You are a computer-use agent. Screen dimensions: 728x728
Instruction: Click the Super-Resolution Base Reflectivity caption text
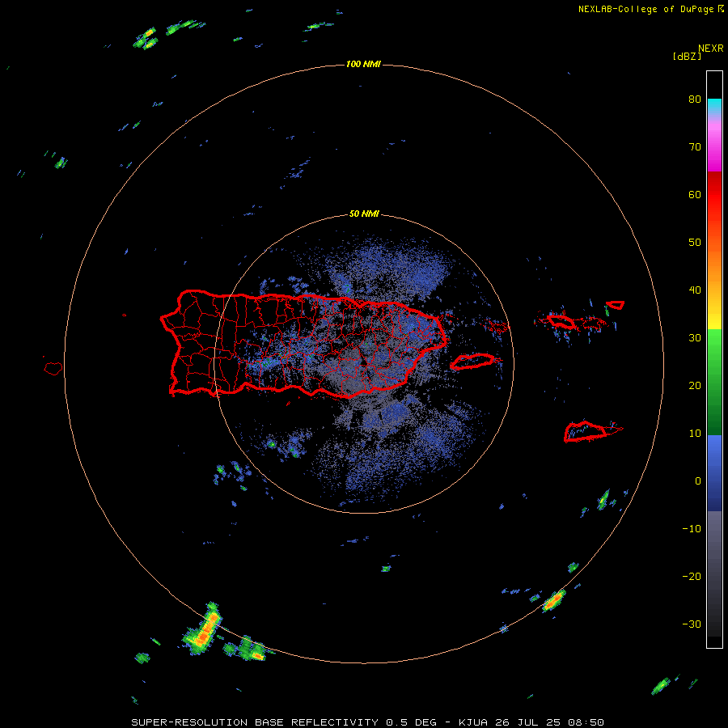pos(368,722)
